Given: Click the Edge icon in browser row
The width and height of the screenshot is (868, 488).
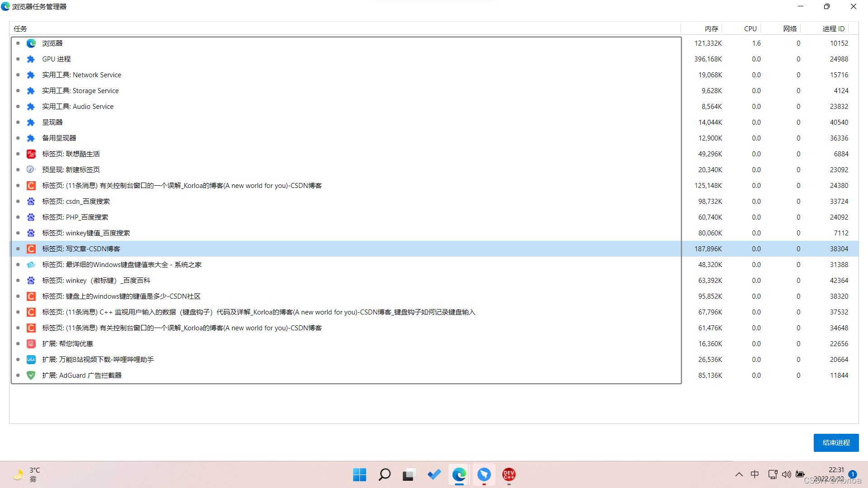Looking at the screenshot, I should 31,43.
